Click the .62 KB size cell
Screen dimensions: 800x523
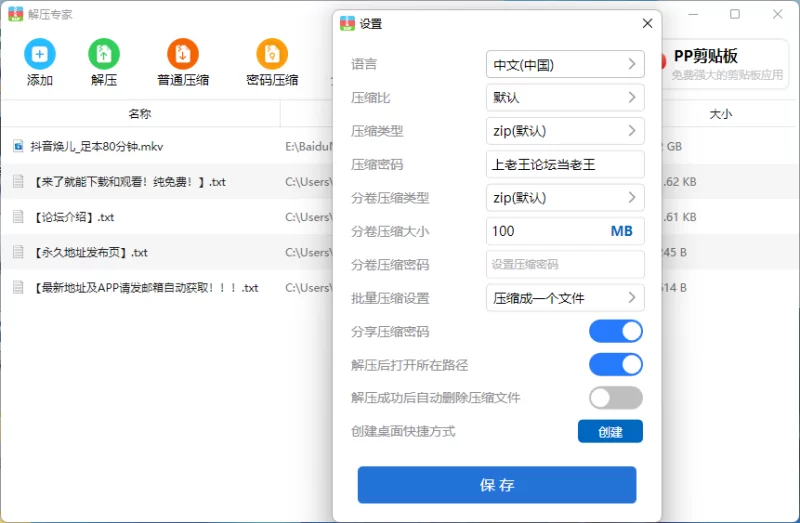tap(680, 182)
